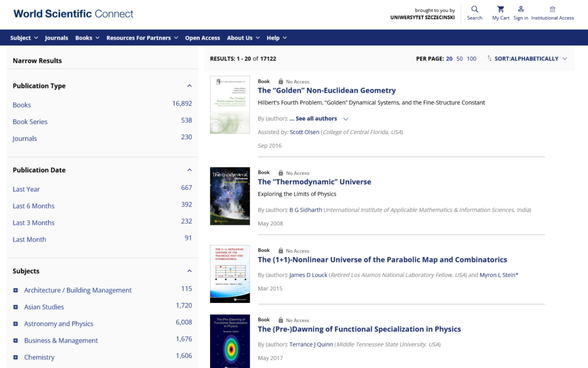The width and height of the screenshot is (588, 368).
Task: Open My Cart shopping cart icon
Action: click(500, 9)
